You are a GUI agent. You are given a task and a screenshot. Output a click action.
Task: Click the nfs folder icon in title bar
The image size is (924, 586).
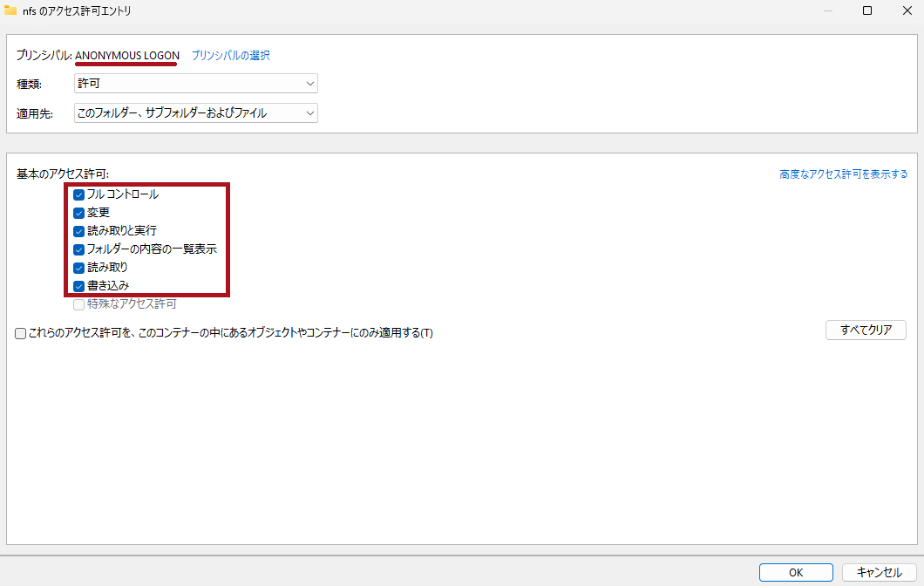coord(10,10)
